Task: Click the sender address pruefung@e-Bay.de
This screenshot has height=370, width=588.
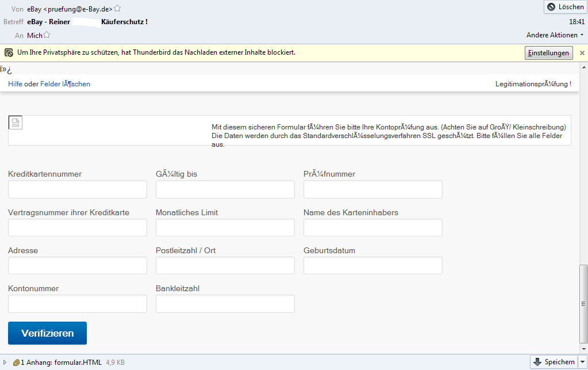Action: pos(78,9)
